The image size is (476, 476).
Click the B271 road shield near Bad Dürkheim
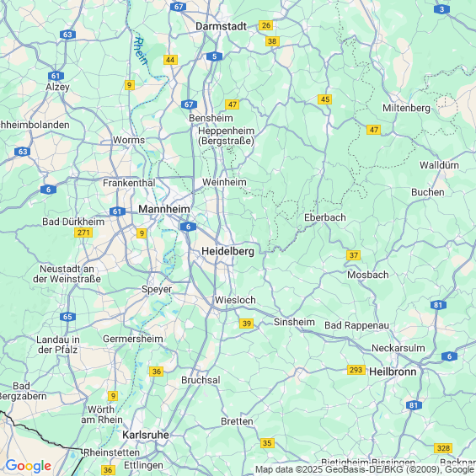83,233
